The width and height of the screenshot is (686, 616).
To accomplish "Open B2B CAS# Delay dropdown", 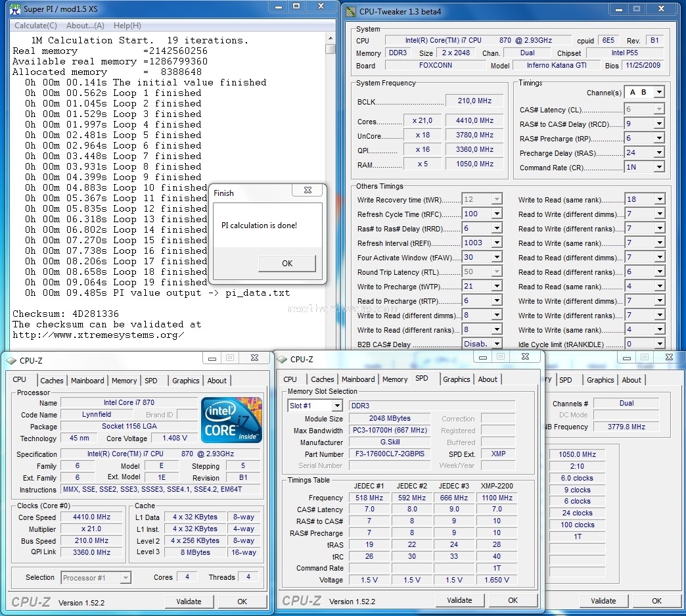I will [497, 344].
